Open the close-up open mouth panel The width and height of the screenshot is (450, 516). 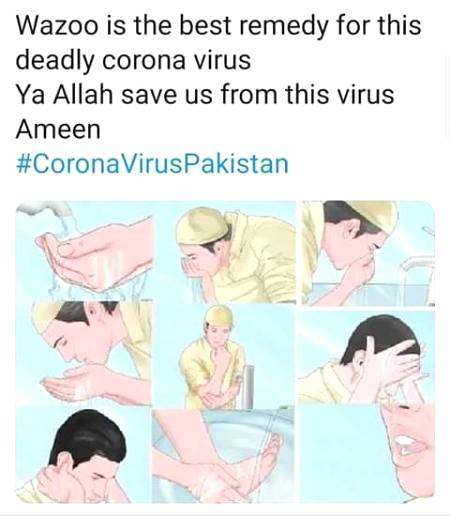367,454
